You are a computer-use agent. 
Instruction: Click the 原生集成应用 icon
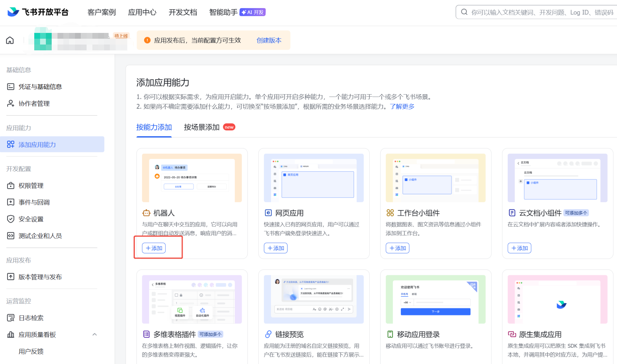click(512, 334)
